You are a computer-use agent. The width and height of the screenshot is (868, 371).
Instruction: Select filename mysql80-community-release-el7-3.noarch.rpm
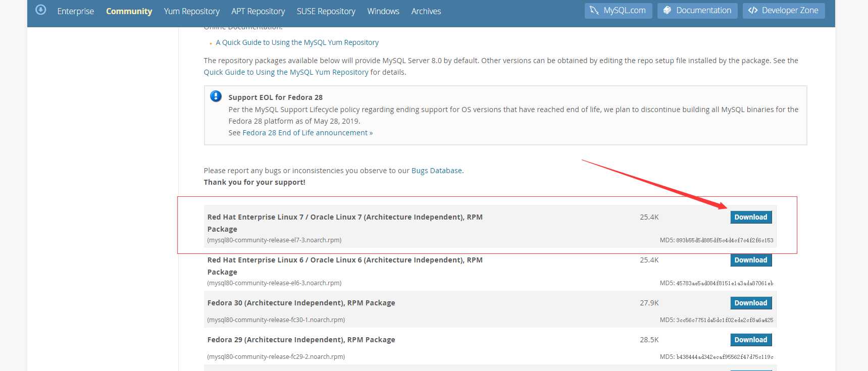[x=274, y=240]
